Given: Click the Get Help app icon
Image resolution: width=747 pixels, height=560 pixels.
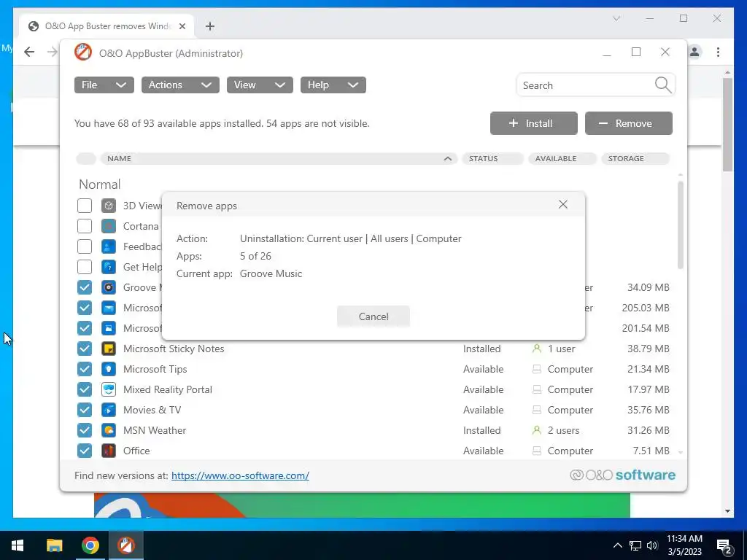Looking at the screenshot, I should (x=109, y=267).
